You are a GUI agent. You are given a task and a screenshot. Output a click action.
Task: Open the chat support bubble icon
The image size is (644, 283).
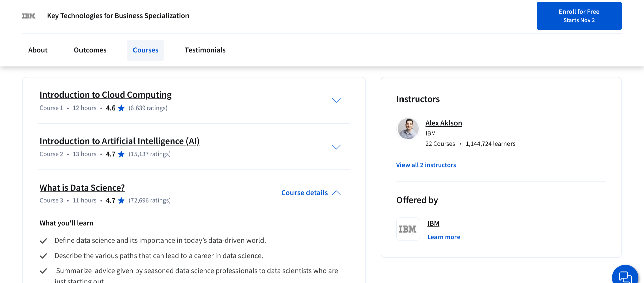coord(625,276)
